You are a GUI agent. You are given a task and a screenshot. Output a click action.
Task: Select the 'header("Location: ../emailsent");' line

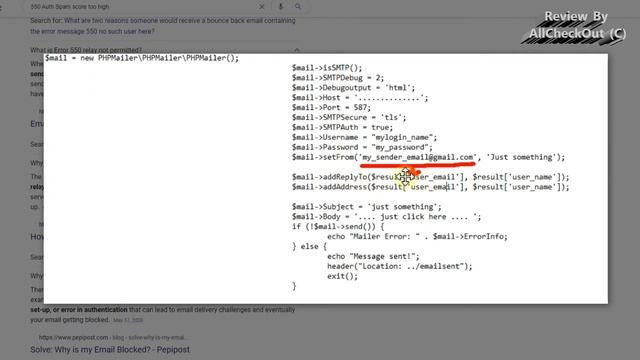point(400,266)
